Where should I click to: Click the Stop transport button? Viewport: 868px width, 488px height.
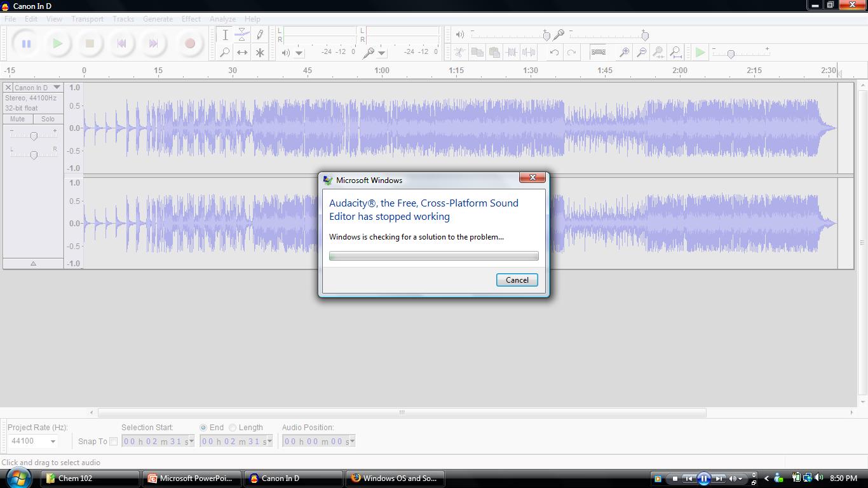point(90,44)
